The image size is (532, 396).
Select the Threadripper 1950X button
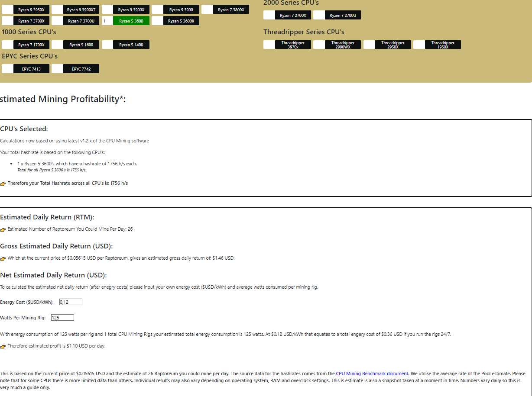[x=443, y=45]
